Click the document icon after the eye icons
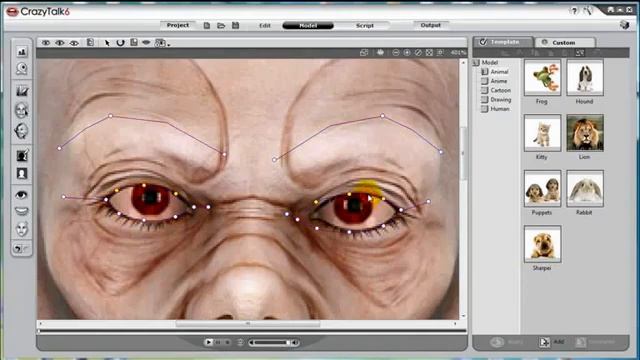The height and width of the screenshot is (360, 640). tap(90, 42)
